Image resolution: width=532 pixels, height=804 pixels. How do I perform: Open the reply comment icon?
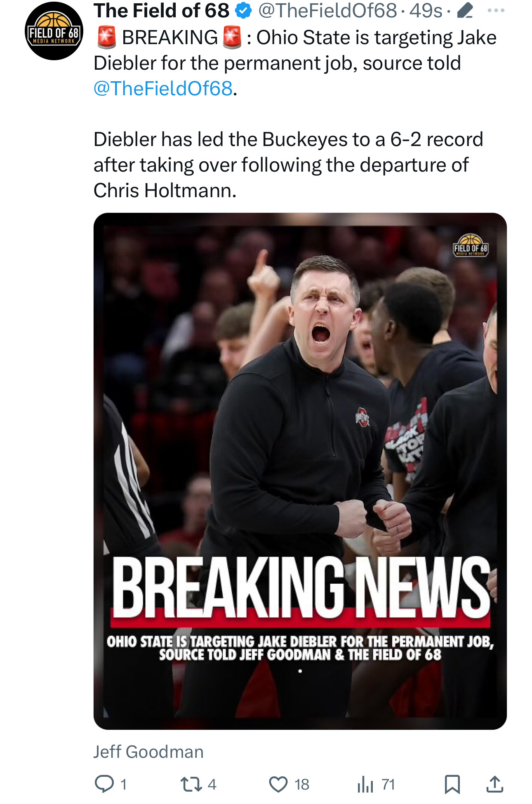[104, 784]
